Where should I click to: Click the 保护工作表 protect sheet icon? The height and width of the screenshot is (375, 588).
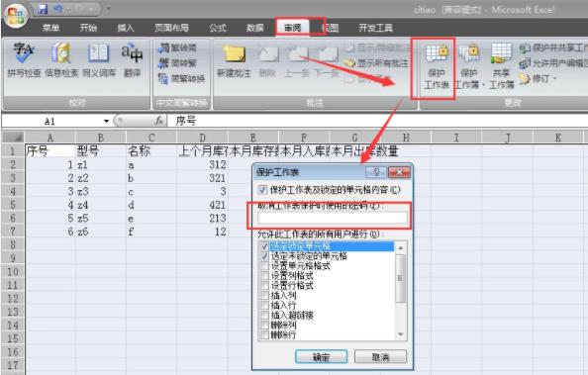coord(437,66)
